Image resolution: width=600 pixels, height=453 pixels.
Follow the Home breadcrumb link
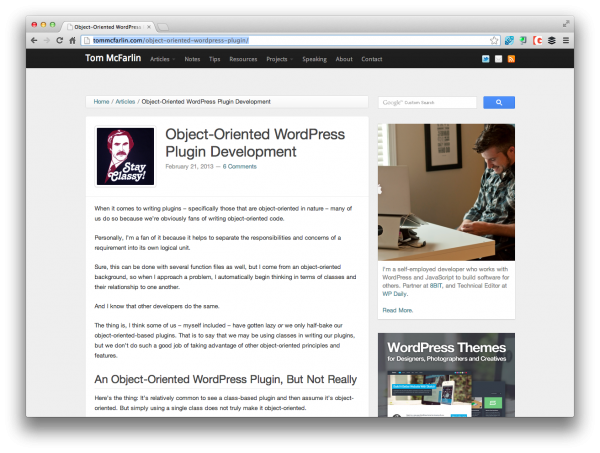pos(101,102)
